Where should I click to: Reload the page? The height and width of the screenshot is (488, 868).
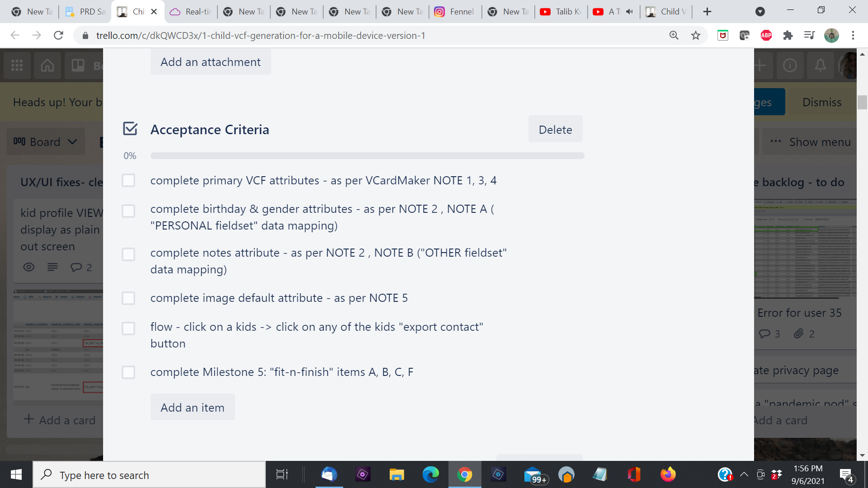58,35
